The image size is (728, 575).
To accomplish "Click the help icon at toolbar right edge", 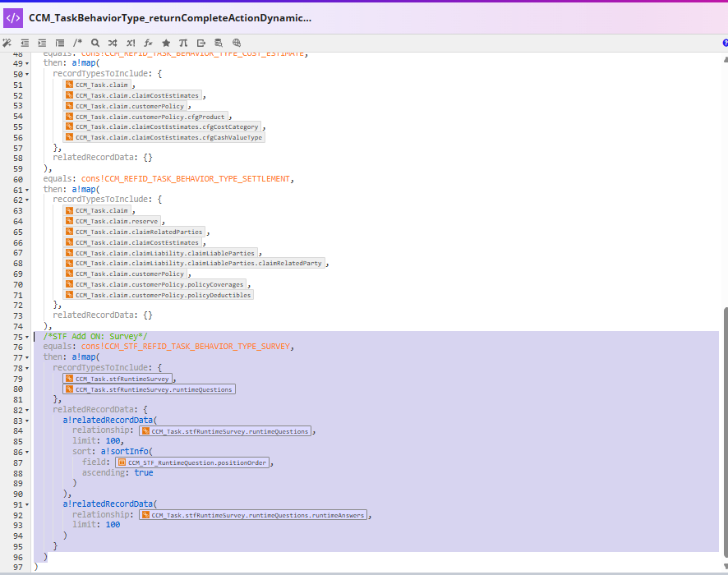I will 726,44.
